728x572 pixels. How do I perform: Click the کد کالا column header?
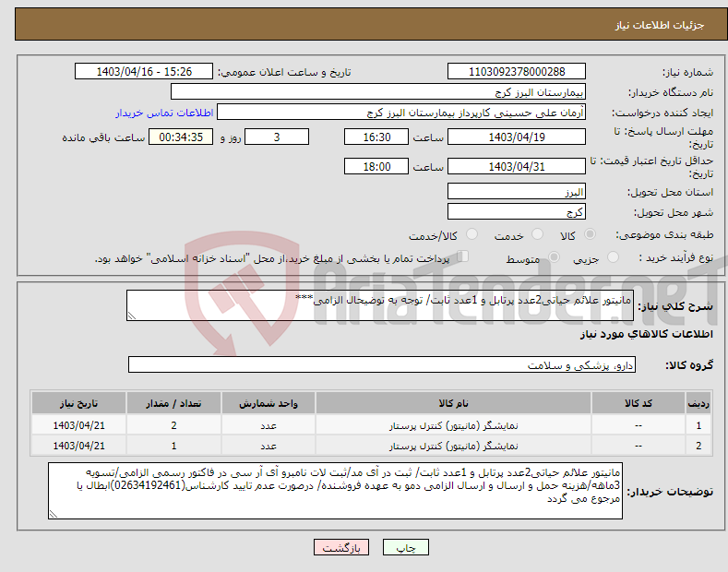(638, 403)
